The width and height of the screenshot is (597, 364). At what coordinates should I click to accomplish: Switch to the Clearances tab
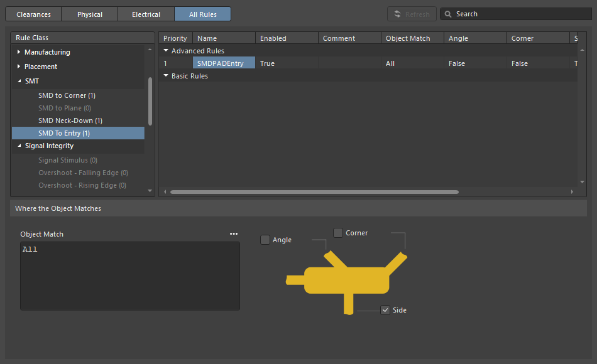[33, 14]
